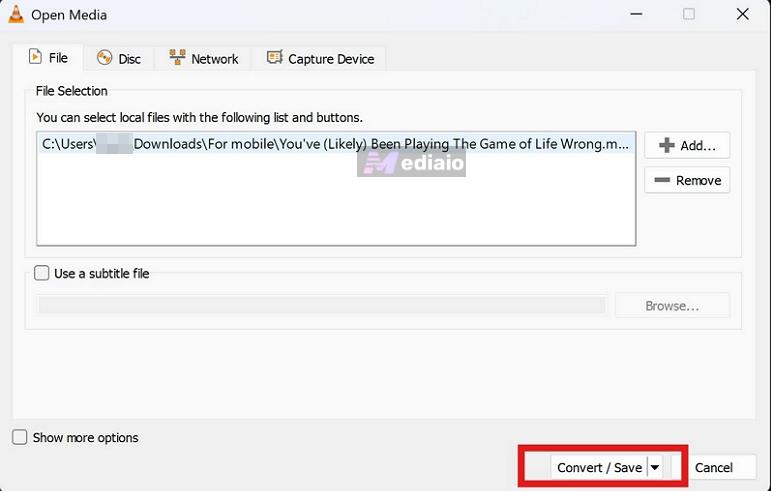
Task: Tick the Show more options checkbox
Action: [x=19, y=437]
